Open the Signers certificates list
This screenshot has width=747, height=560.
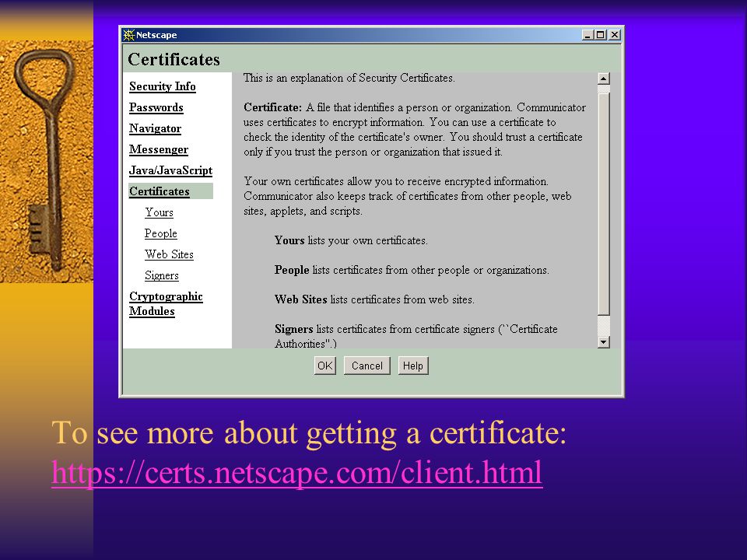(162, 275)
